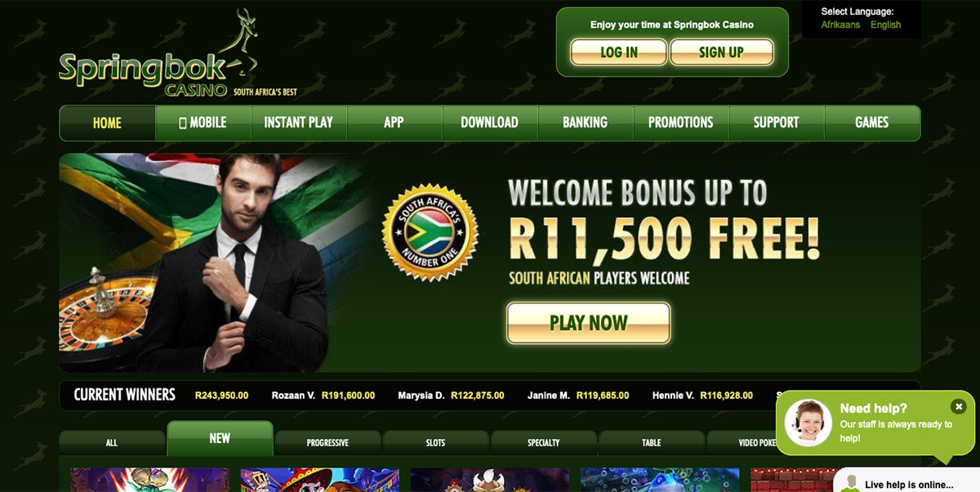Open the Promotions menu item
This screenshot has width=980, height=492.
tap(681, 123)
